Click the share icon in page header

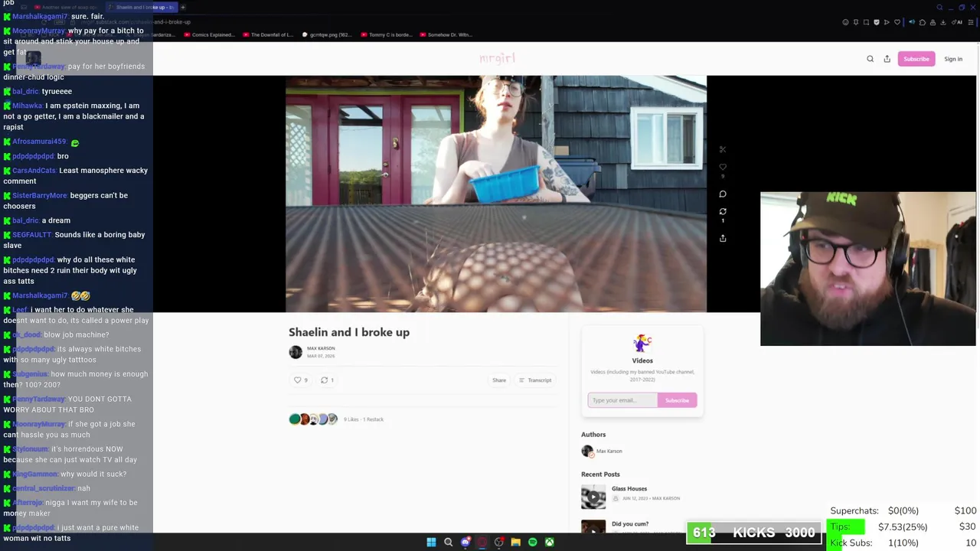pos(887,59)
